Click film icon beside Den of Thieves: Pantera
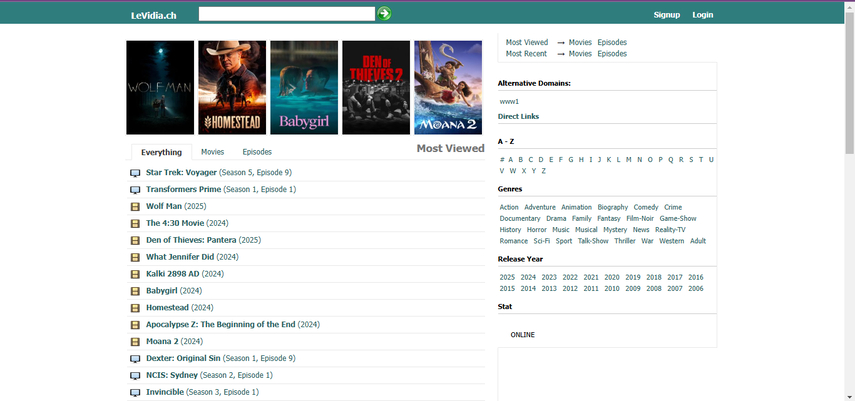Image resolution: width=855 pixels, height=401 pixels. pyautogui.click(x=135, y=241)
